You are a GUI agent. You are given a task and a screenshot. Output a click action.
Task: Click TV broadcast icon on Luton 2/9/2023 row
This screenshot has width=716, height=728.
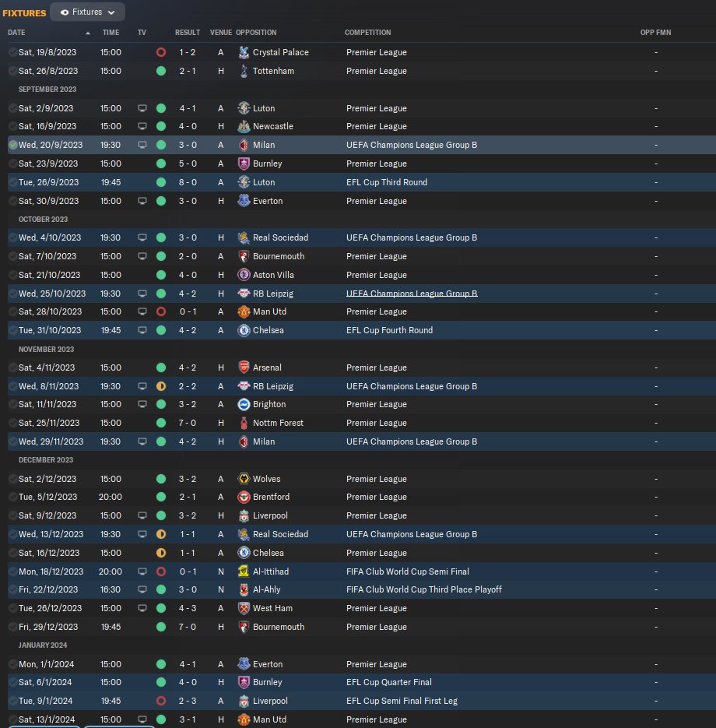(x=142, y=108)
